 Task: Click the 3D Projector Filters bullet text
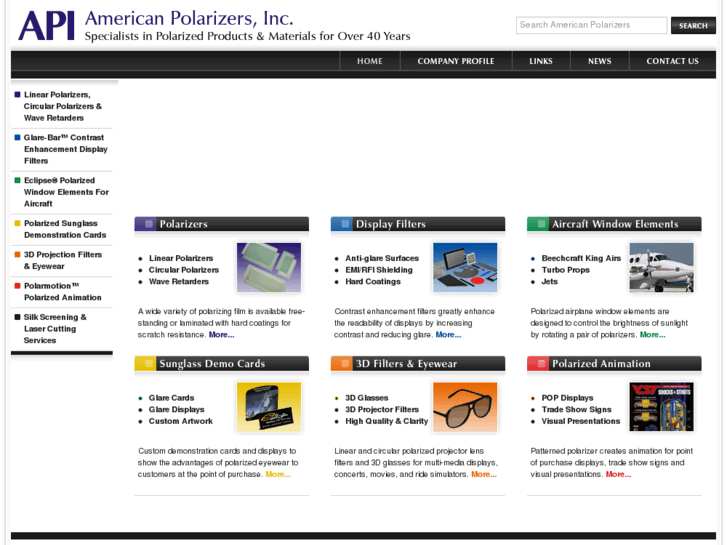point(382,410)
